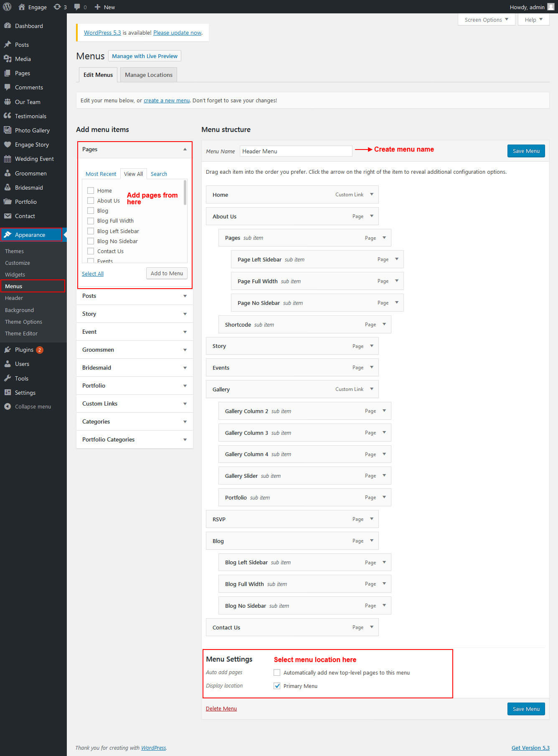This screenshot has width=558, height=756.
Task: Click the admin avatar icon
Action: click(551, 7)
